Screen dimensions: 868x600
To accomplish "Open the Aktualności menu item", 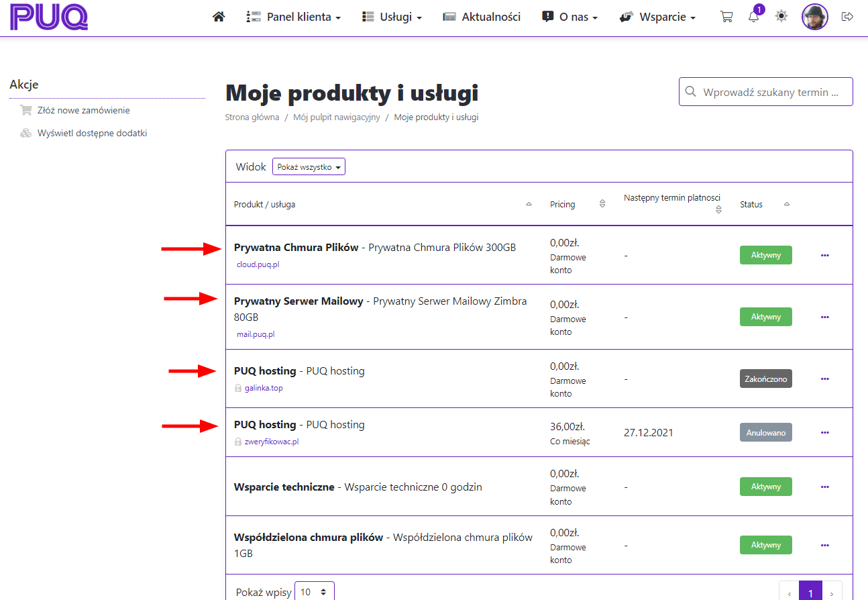I will (x=482, y=17).
